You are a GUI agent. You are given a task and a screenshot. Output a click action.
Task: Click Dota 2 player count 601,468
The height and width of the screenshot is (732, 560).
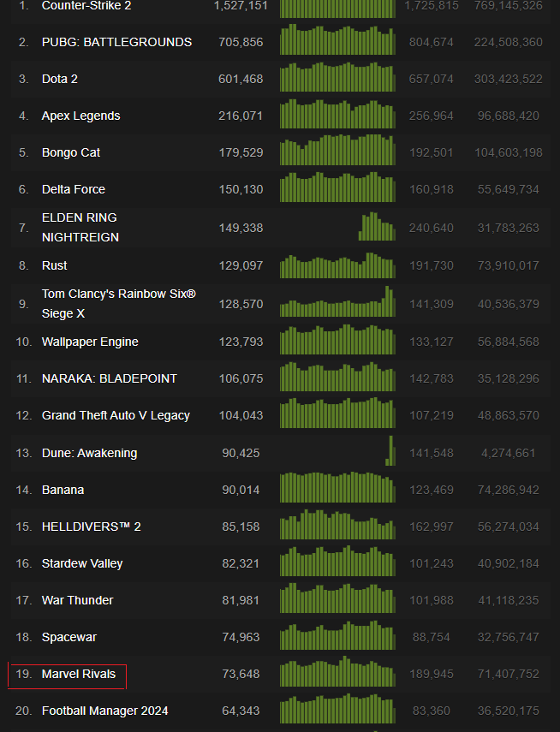click(x=241, y=79)
